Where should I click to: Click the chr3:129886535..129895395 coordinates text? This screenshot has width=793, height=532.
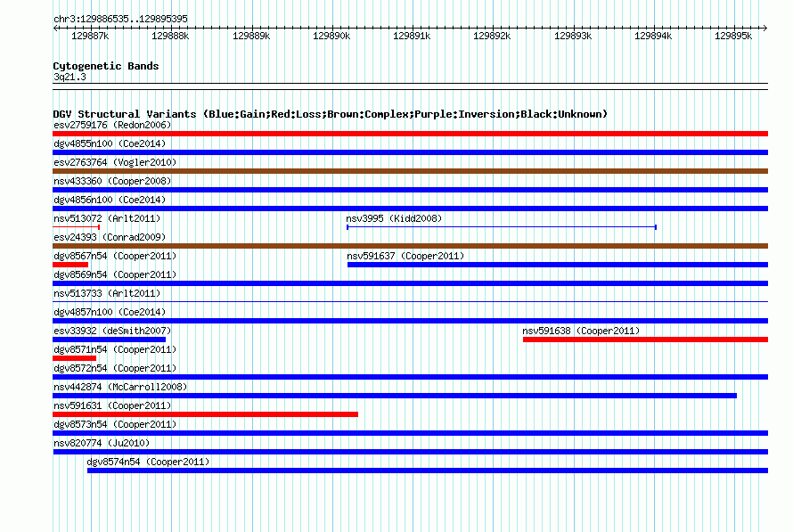click(120, 19)
